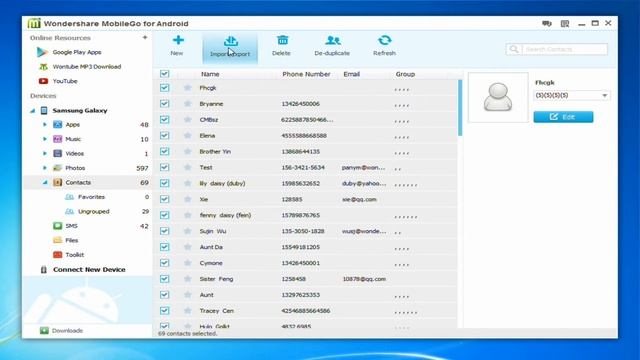Viewport: 640px width, 360px height.
Task: Click the contact list scrollbar
Action: click(x=460, y=108)
